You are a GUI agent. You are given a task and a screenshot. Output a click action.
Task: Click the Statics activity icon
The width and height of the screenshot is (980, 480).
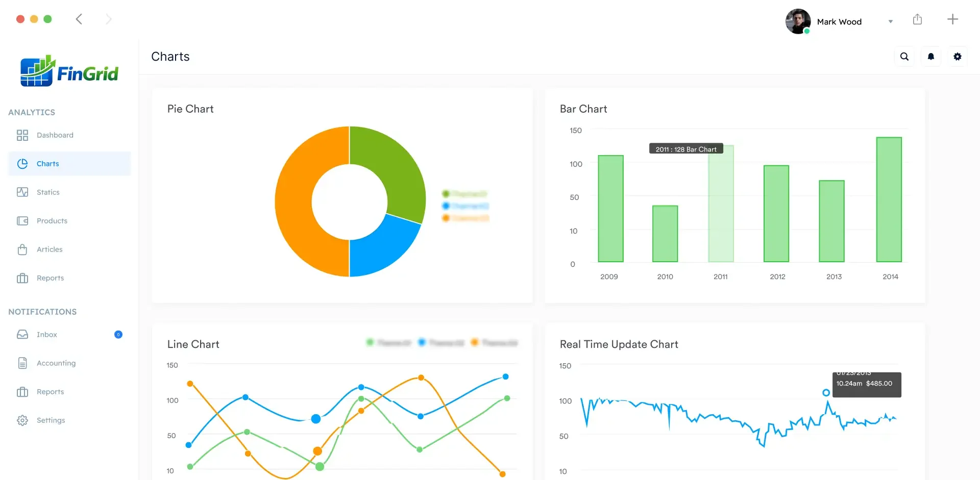22,192
